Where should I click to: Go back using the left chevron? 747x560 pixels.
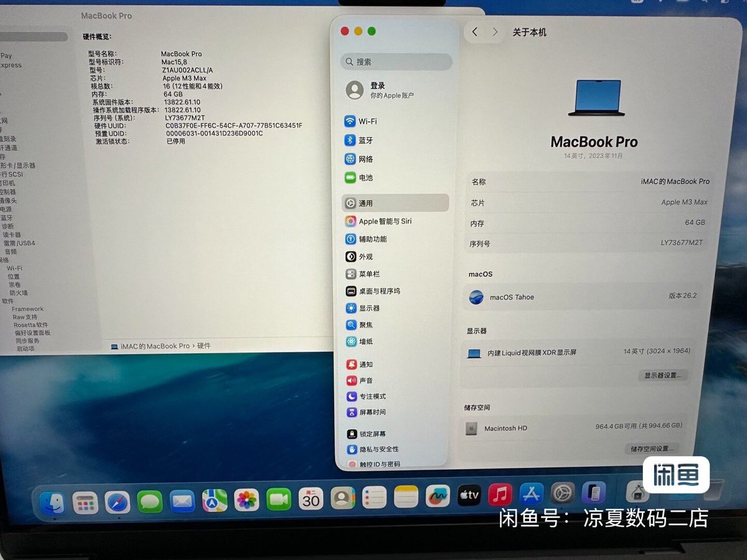(x=475, y=32)
